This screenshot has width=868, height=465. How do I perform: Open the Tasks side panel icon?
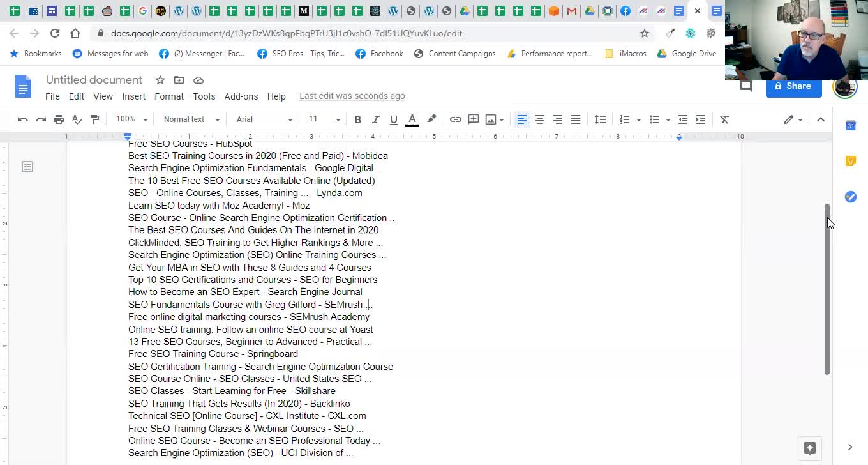tap(850, 197)
